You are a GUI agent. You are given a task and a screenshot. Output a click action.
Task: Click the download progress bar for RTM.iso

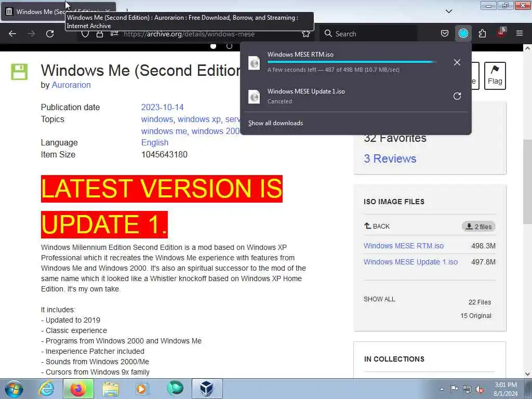tap(352, 62)
